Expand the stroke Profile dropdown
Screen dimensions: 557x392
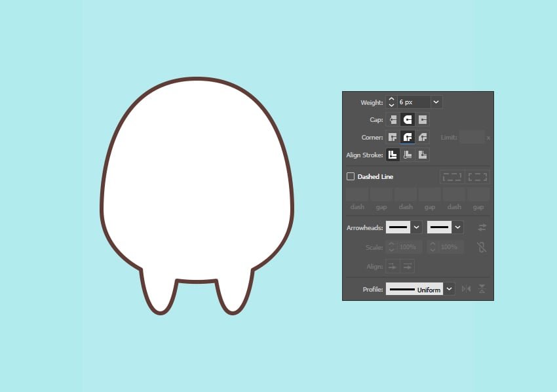coord(449,289)
